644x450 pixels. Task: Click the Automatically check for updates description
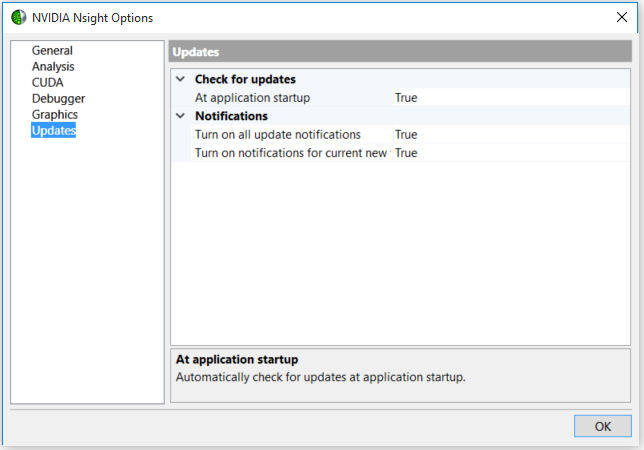(x=320, y=377)
